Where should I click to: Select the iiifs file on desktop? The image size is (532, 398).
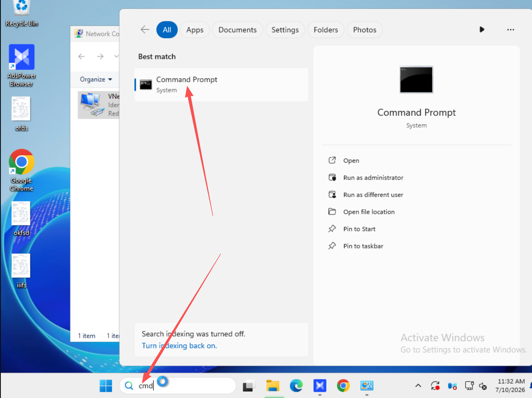click(x=21, y=271)
